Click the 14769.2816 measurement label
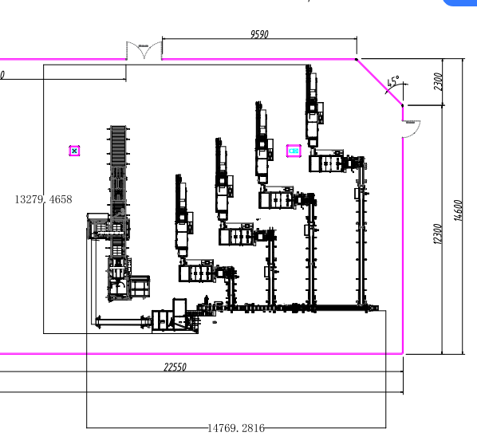Viewport: 477px width, 448px height. [x=236, y=428]
